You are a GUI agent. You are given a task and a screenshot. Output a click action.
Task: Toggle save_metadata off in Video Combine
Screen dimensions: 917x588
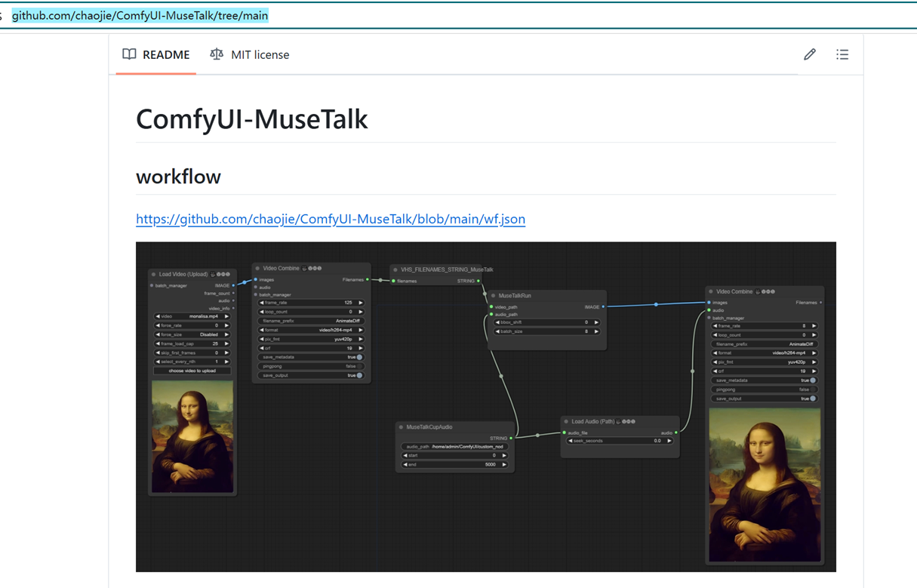pos(360,357)
